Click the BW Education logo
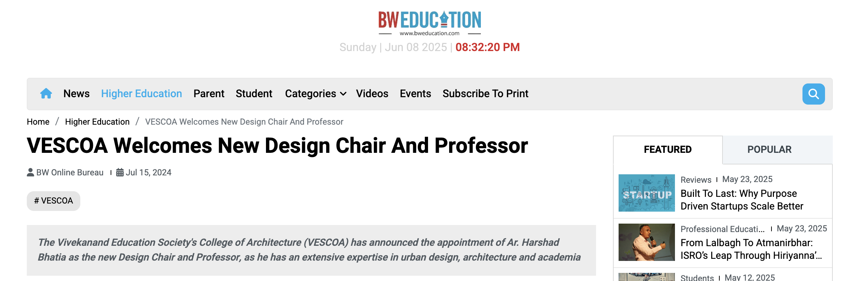Screen dimensions: 868x281 click(x=430, y=23)
